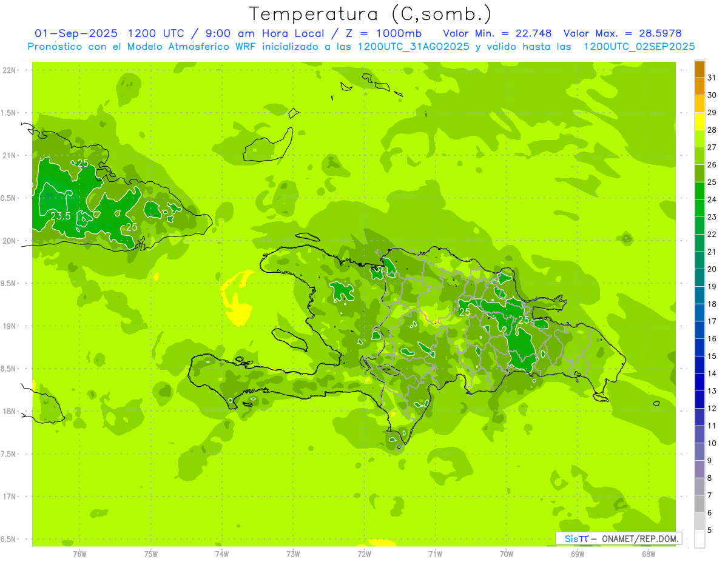Click the "16" colorbar scale label
This screenshot has height=562, width=728.
coord(712,338)
